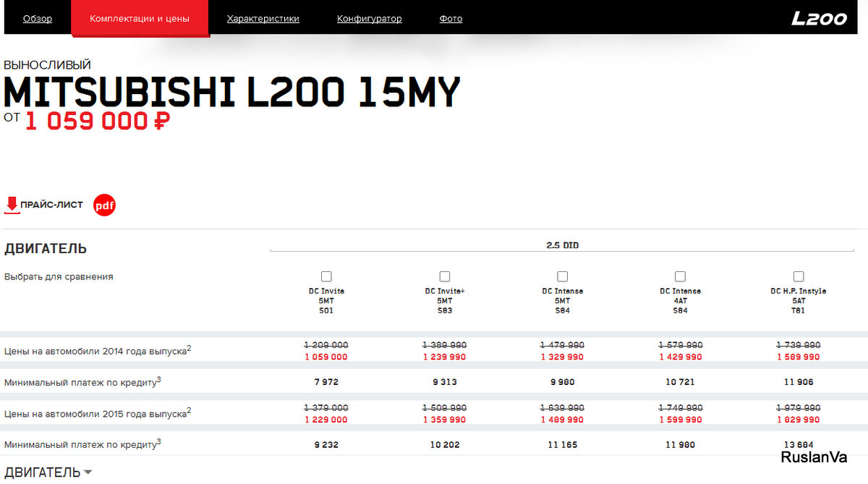Check the DC H.P. Instyle 5AT comparison box
This screenshot has width=868, height=484.
pos(799,276)
